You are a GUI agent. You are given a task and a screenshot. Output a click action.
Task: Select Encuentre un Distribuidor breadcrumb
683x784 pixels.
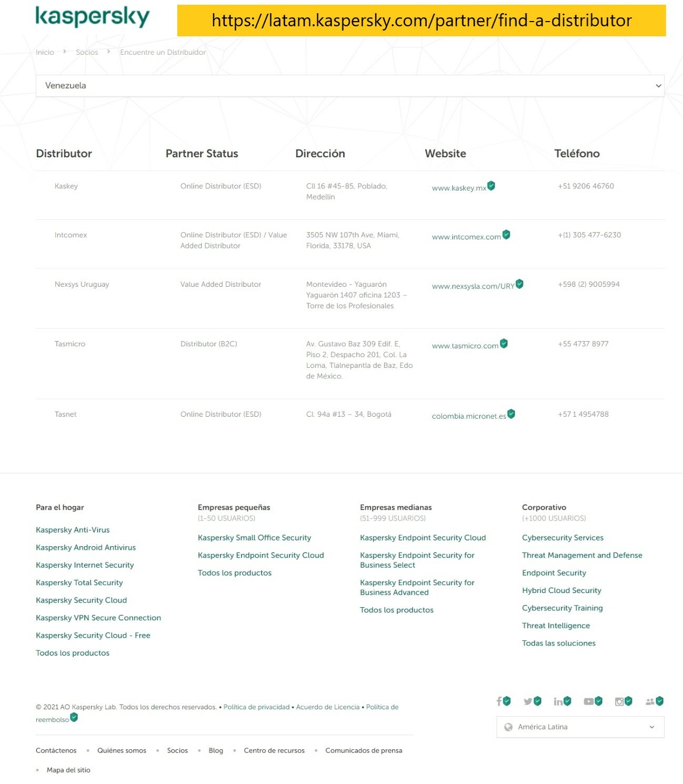pos(163,52)
